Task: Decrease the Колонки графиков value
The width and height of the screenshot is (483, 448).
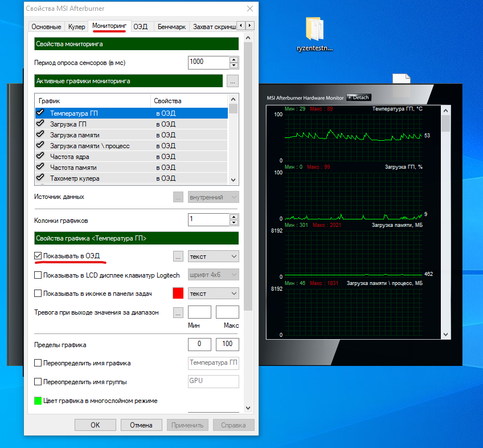Action: (234, 223)
